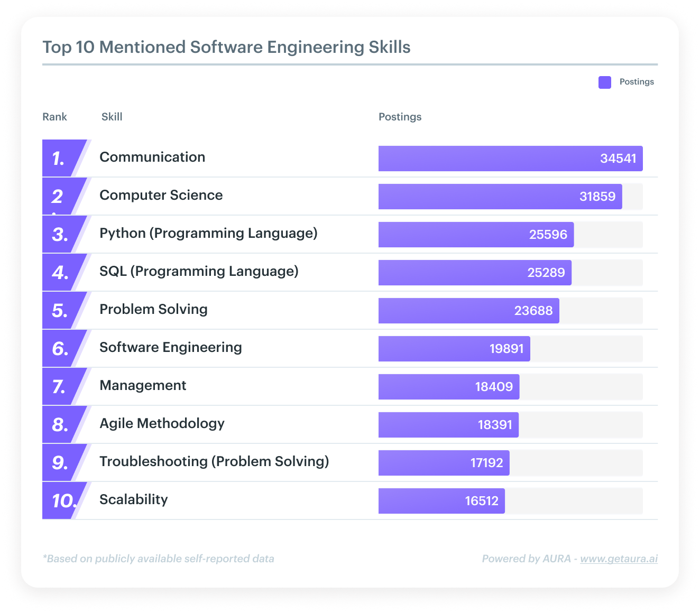The height and width of the screenshot is (613, 700).
Task: Click the Computer Science bar 31859
Action: click(x=500, y=197)
